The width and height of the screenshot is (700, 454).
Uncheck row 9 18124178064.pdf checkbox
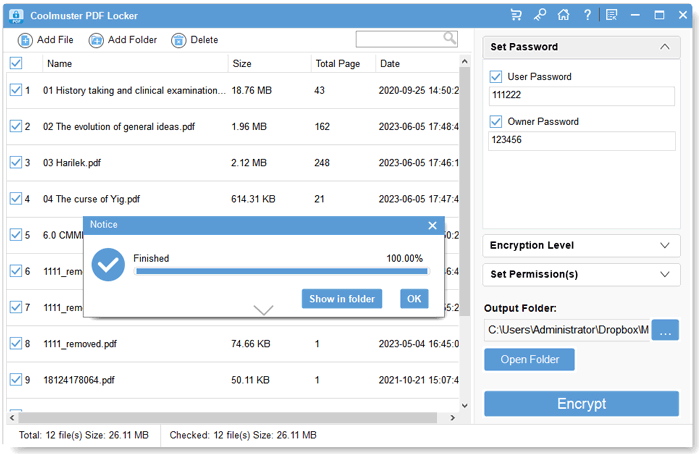pos(16,379)
